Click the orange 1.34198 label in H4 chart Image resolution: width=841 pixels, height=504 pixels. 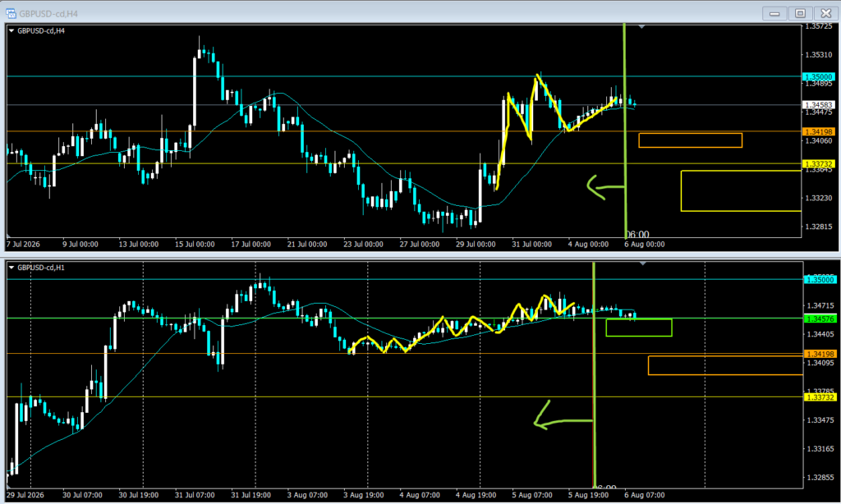coord(819,131)
